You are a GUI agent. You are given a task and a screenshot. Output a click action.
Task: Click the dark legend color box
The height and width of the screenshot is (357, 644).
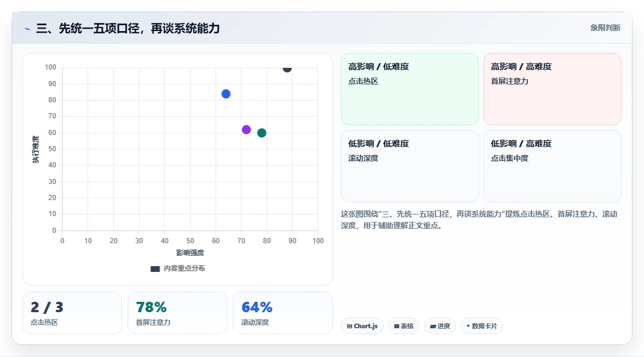pos(155,269)
